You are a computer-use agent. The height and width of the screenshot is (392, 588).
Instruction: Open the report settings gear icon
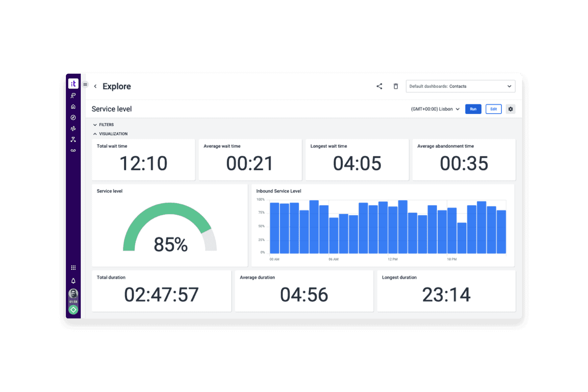coord(511,109)
